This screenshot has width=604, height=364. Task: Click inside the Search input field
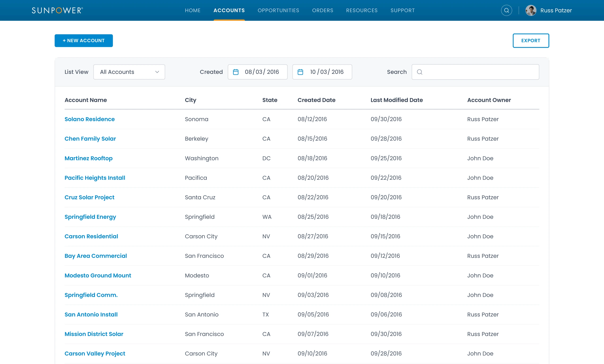[475, 72]
